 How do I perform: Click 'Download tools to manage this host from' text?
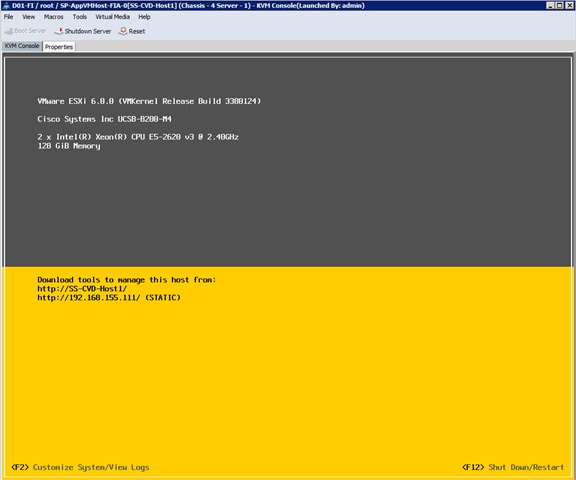[x=127, y=280]
